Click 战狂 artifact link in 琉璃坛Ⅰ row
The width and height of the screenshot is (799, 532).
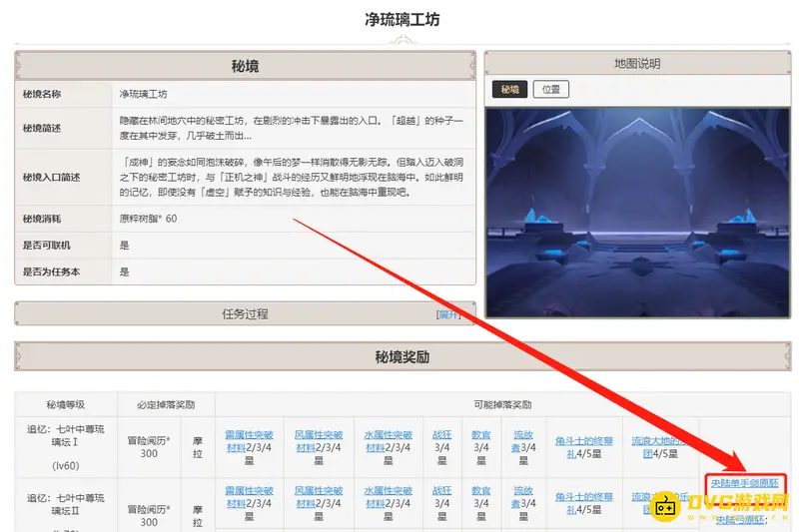[441, 435]
